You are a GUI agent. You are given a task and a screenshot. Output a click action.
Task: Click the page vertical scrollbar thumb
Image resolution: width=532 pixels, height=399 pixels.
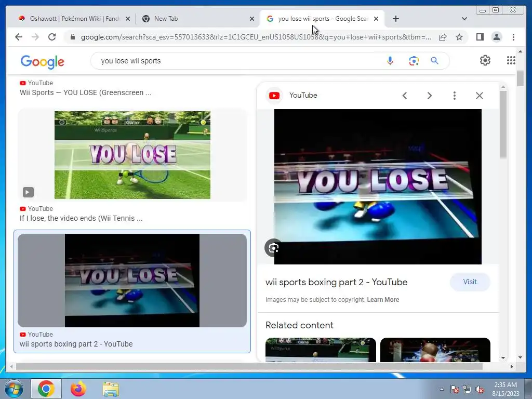(520, 78)
